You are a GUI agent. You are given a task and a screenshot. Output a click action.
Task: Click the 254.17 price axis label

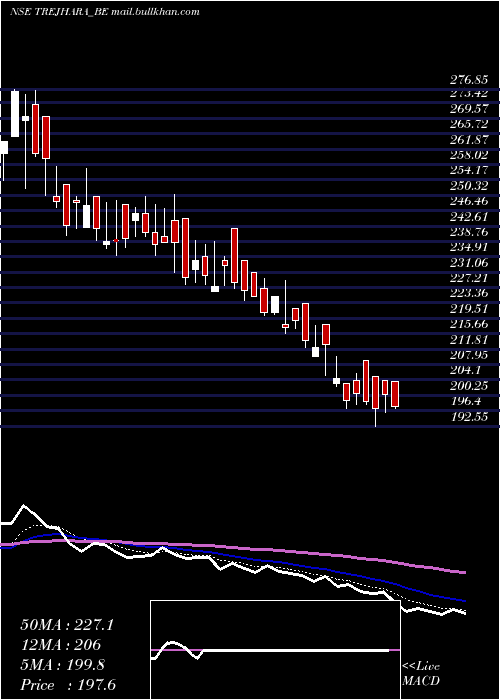coord(469,171)
